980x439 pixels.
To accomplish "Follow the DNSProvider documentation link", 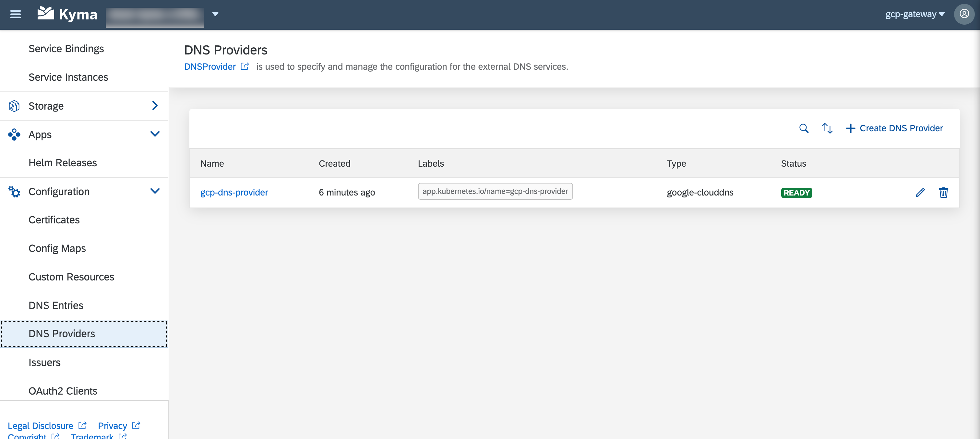I will (x=210, y=66).
